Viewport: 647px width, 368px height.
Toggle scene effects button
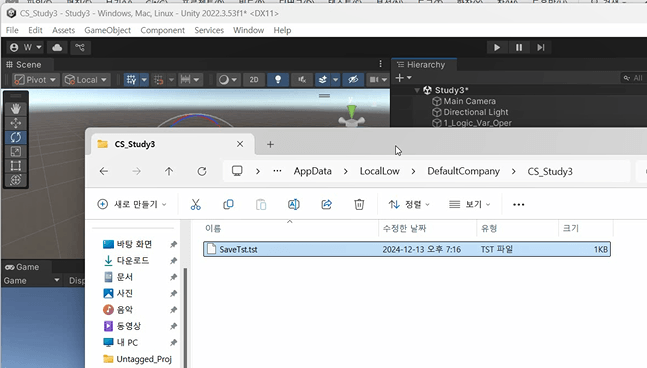point(323,80)
